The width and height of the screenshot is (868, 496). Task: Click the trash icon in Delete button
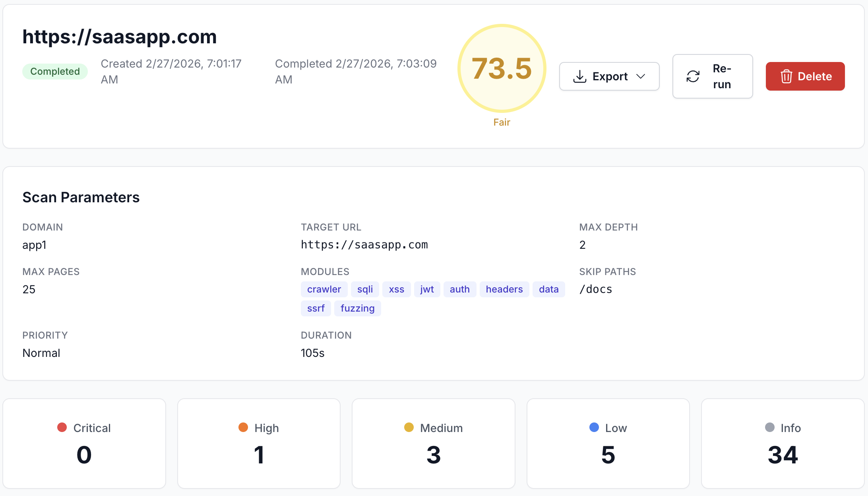click(x=787, y=76)
